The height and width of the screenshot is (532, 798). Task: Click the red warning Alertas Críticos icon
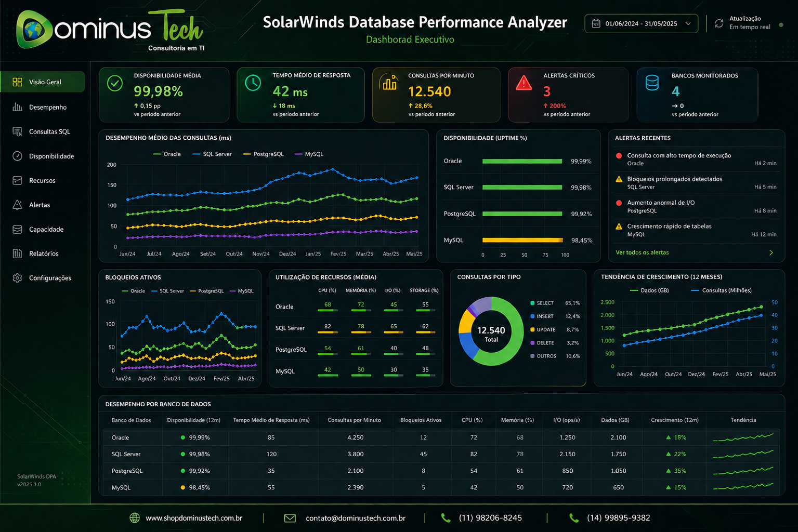(524, 83)
